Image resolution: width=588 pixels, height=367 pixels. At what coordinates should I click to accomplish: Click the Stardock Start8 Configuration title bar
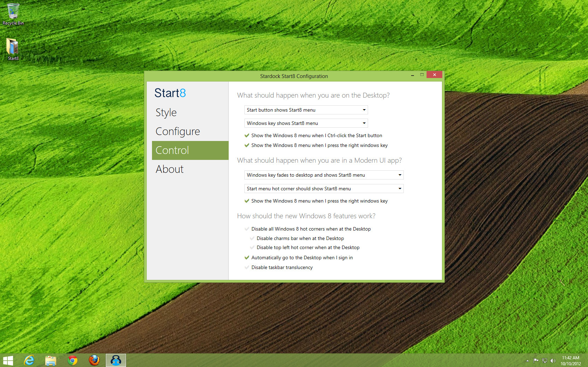click(294, 76)
